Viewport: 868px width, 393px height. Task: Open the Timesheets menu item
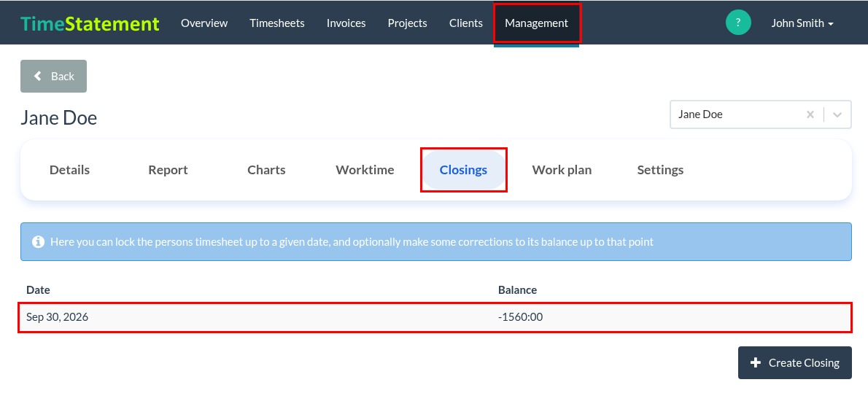coord(276,23)
